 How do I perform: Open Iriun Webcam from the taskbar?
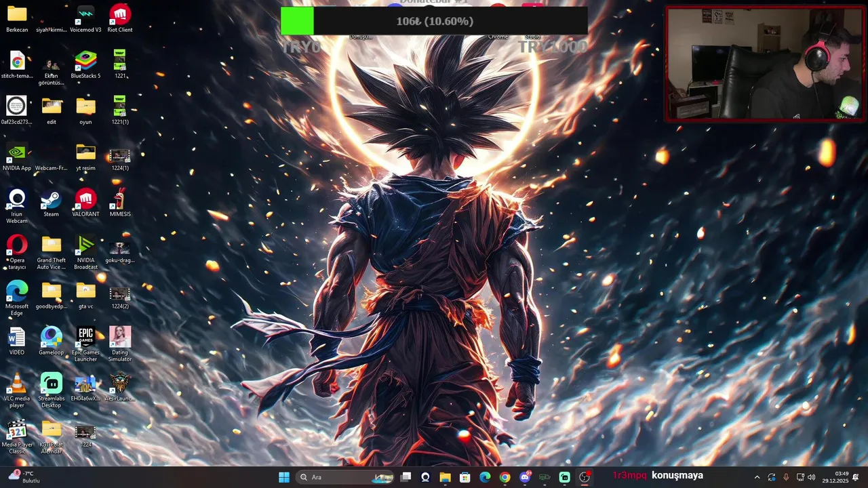[425, 477]
